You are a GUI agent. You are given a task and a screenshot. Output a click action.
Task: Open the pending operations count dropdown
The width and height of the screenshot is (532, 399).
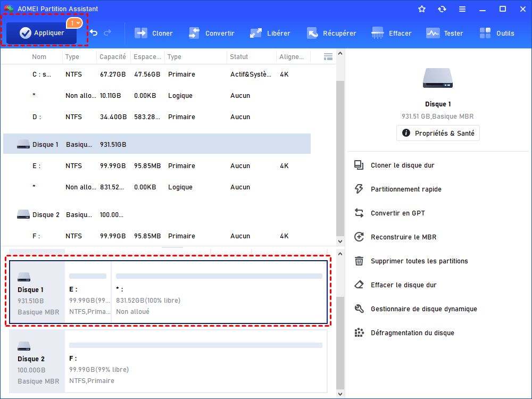click(74, 23)
